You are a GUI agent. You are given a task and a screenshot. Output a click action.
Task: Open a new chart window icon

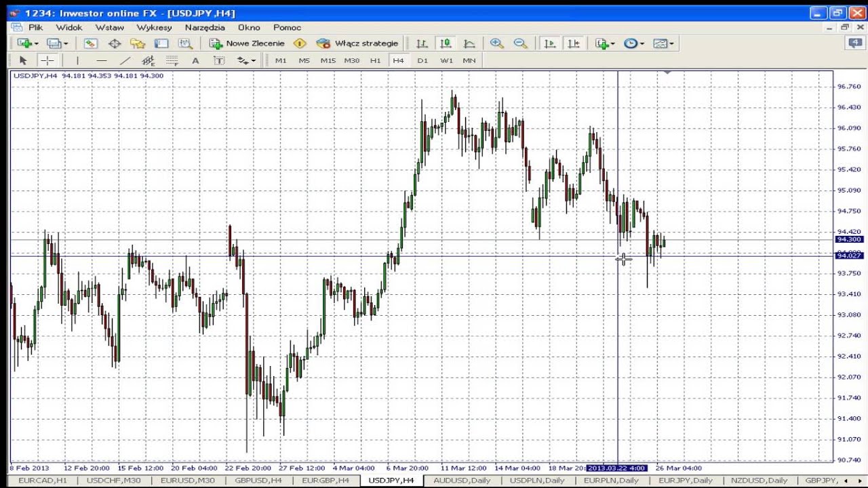tap(24, 43)
